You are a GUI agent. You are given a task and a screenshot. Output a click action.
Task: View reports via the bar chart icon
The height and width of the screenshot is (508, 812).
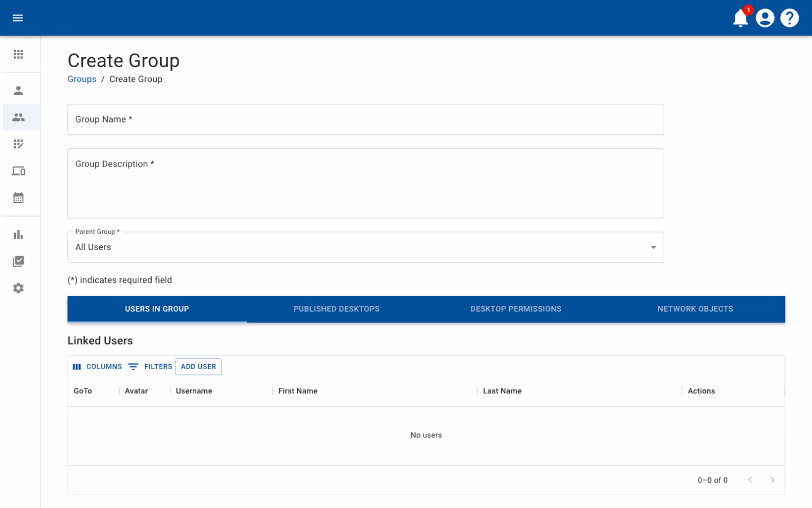pos(18,234)
